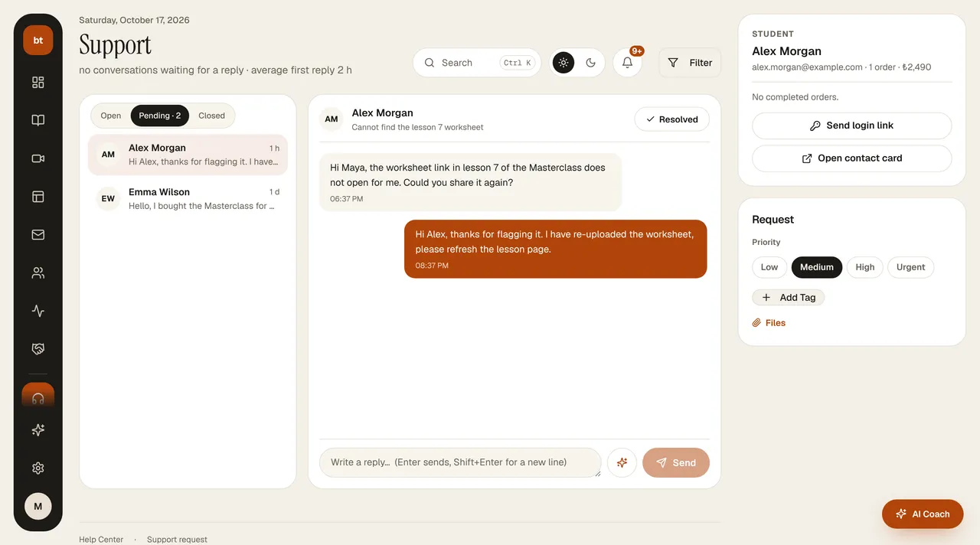This screenshot has width=980, height=545.
Task: Switch to the Closed conversations tab
Action: click(212, 116)
